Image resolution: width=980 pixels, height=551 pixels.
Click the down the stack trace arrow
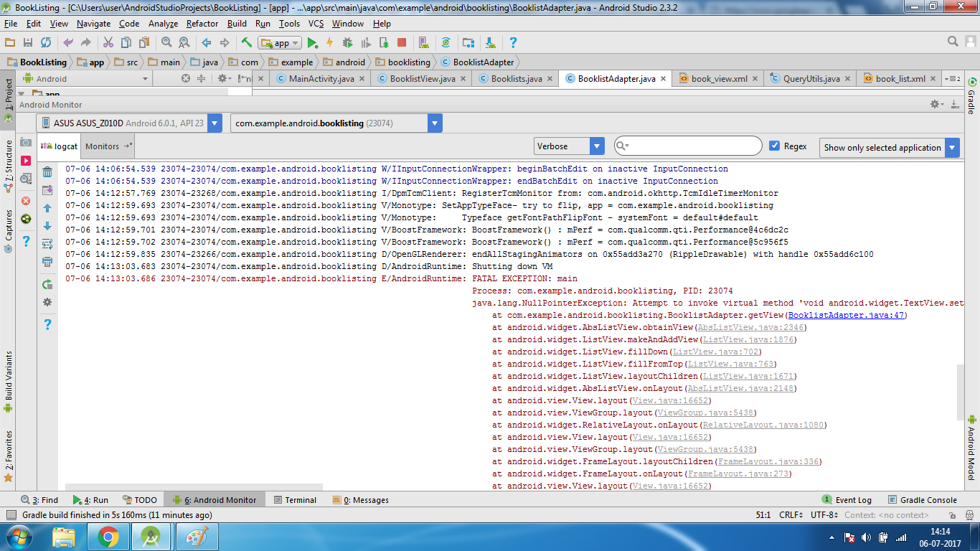pyautogui.click(x=47, y=226)
